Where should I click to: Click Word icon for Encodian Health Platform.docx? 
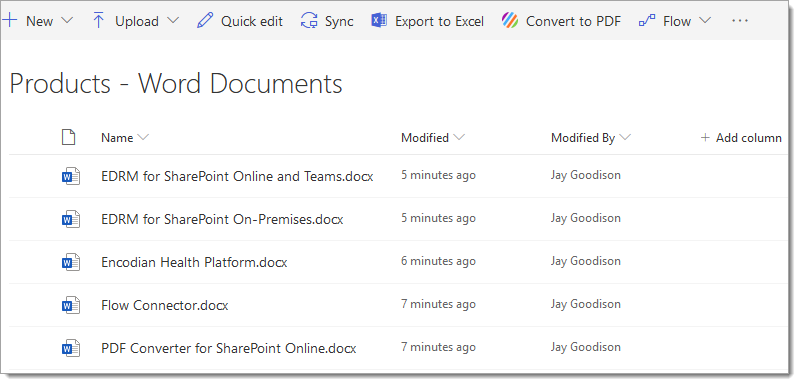[x=71, y=262]
